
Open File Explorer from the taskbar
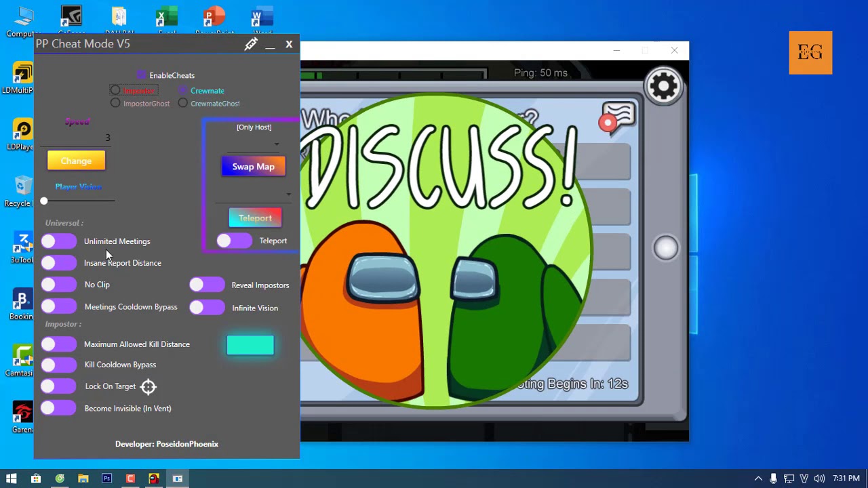click(83, 479)
